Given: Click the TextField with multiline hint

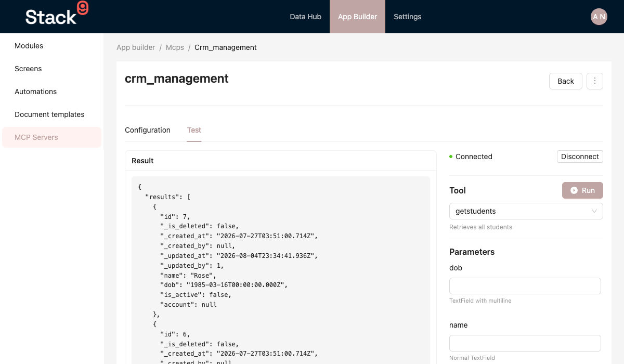Looking at the screenshot, I should point(480,301).
